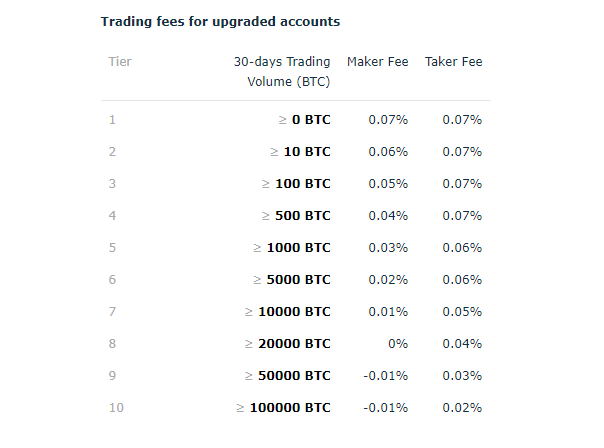Click tier number 7 in the Tier column

(x=112, y=312)
